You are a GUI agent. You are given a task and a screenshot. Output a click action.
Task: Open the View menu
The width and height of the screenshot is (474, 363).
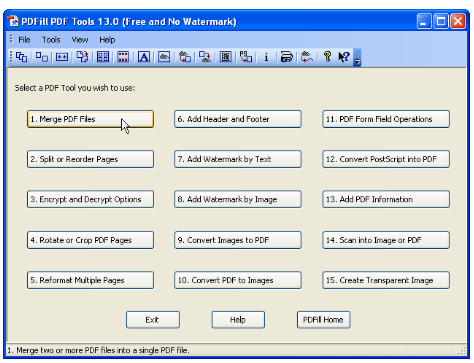(80, 40)
